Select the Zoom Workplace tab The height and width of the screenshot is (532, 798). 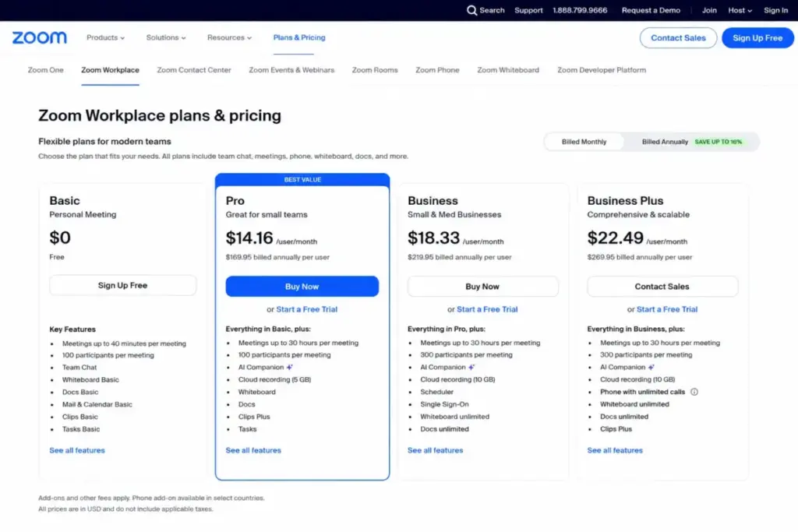[110, 70]
